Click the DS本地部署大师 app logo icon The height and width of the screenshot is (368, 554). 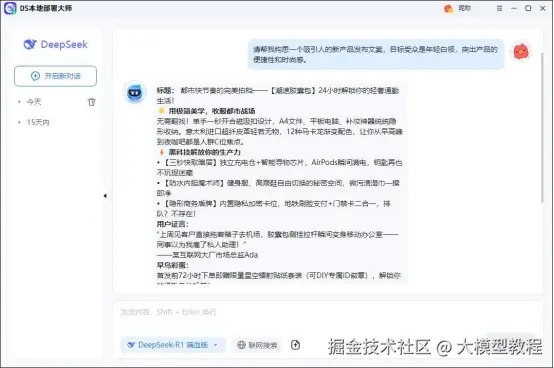tap(10, 8)
